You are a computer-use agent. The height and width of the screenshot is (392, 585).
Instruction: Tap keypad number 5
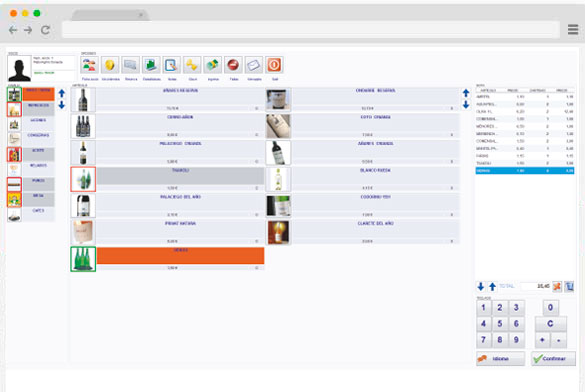tap(500, 324)
